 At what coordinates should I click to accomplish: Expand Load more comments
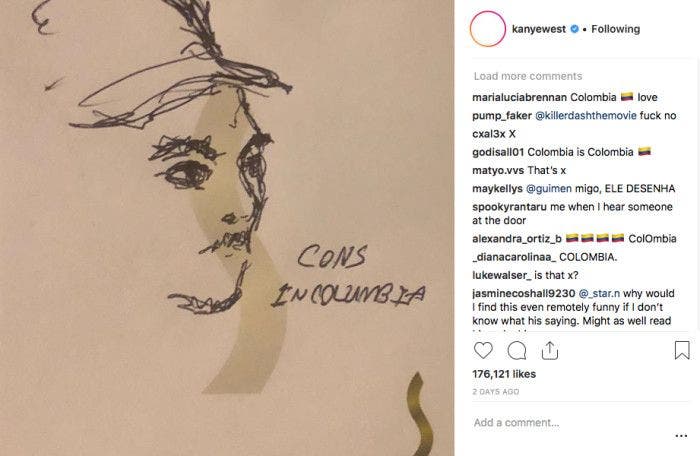(528, 76)
